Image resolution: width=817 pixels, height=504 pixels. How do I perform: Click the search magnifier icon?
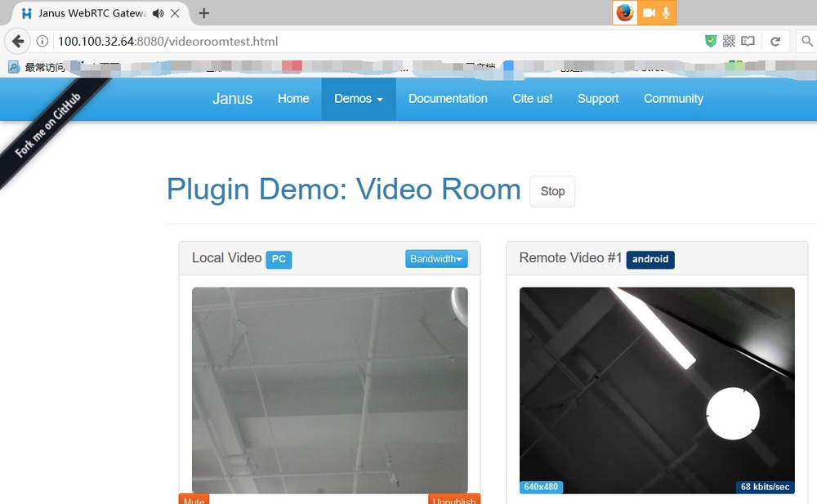point(807,41)
